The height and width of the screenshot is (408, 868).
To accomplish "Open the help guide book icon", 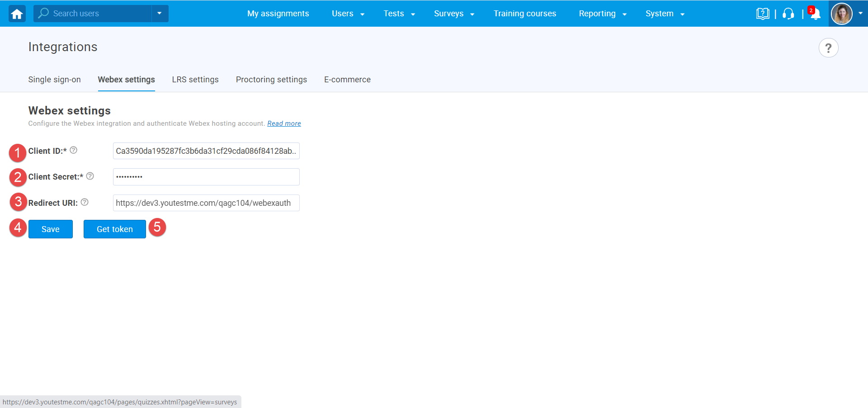I will [763, 14].
